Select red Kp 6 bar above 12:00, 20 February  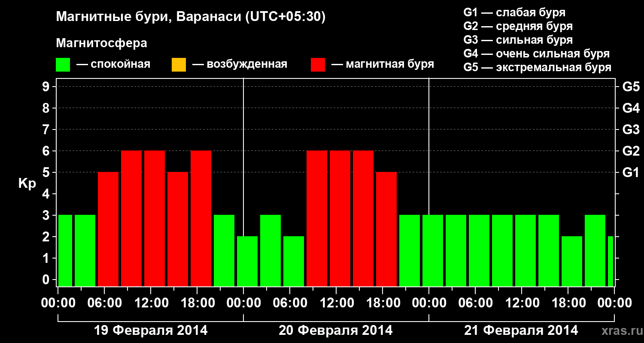click(x=340, y=219)
